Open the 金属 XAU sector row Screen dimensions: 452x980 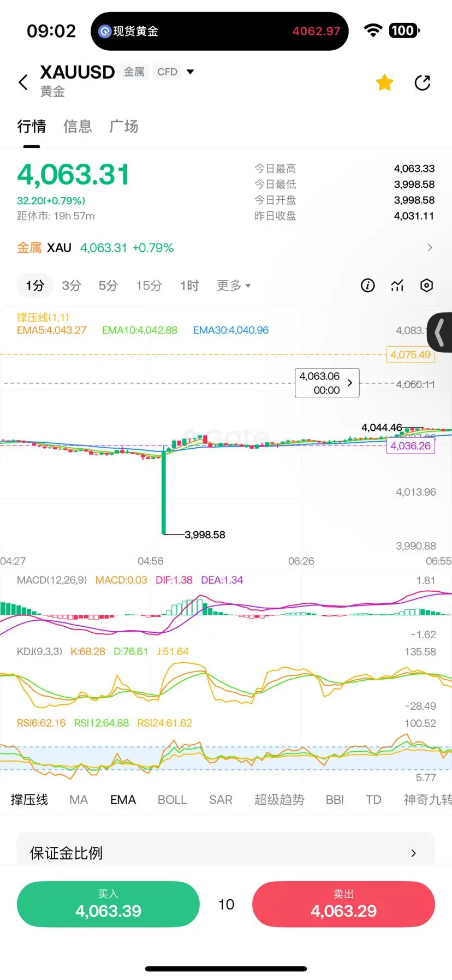pos(226,248)
